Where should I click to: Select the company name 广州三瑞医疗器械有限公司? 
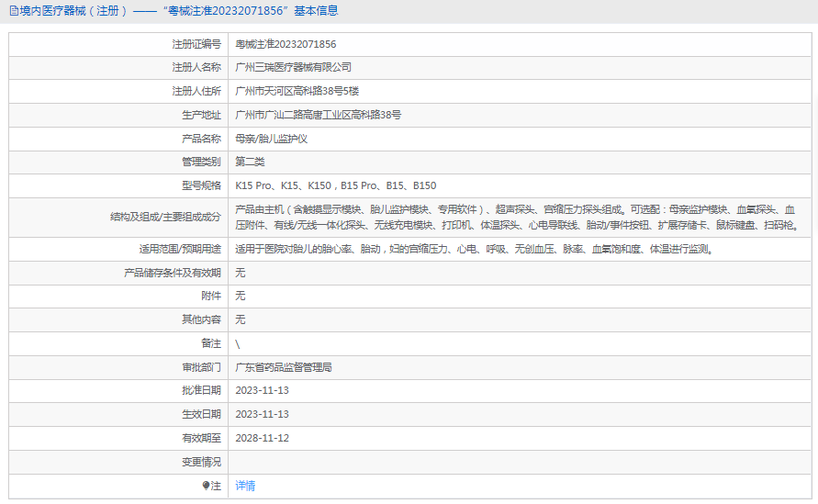[x=293, y=67]
